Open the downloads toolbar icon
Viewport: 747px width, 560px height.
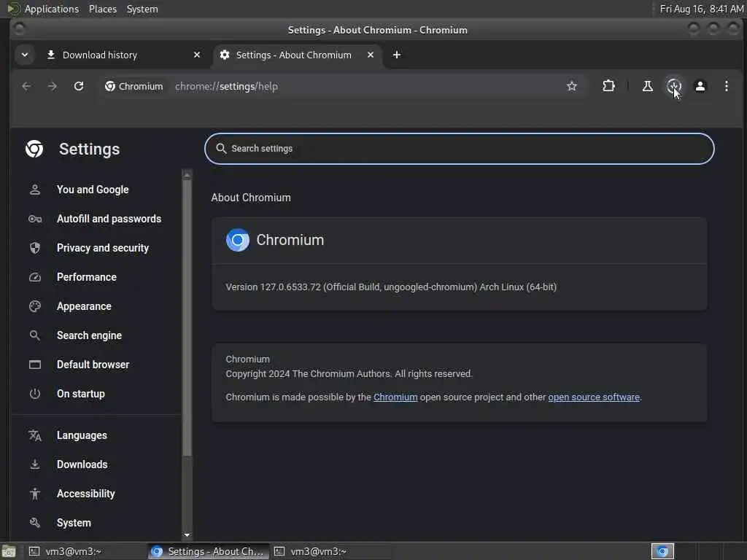pos(673,86)
